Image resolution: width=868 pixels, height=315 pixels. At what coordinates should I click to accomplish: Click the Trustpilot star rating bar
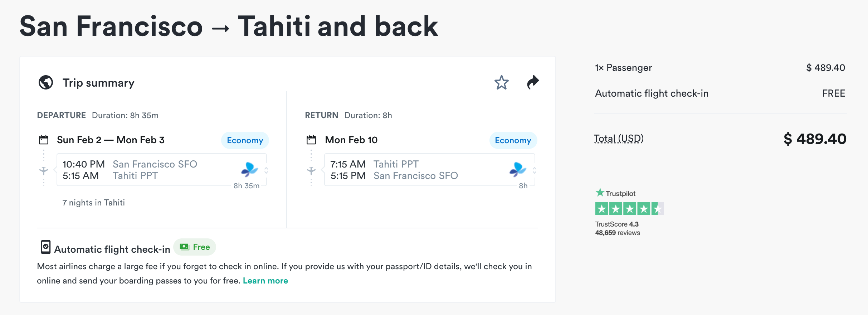pos(629,209)
